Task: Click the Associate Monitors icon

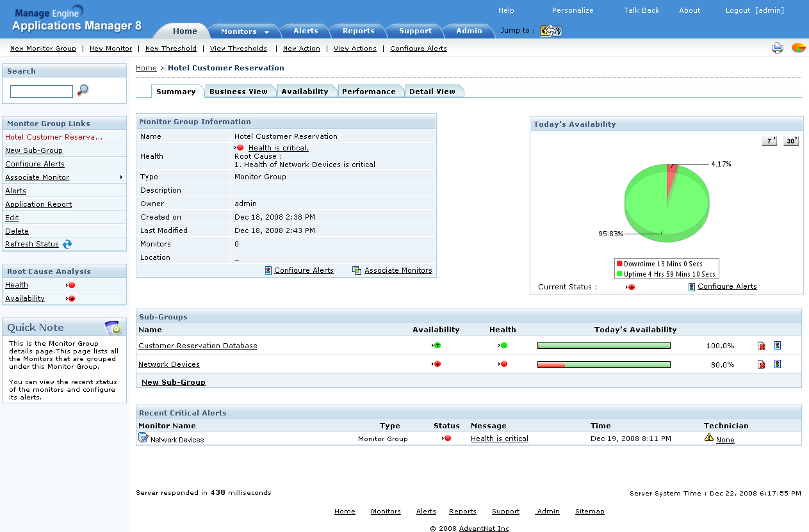Action: [x=357, y=271]
